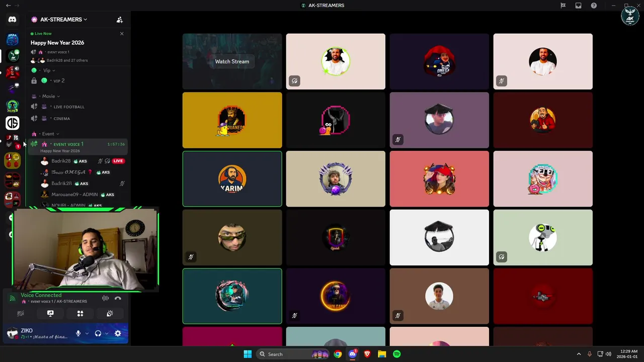Select the EVENT VOICE 1 channel

tap(78, 147)
